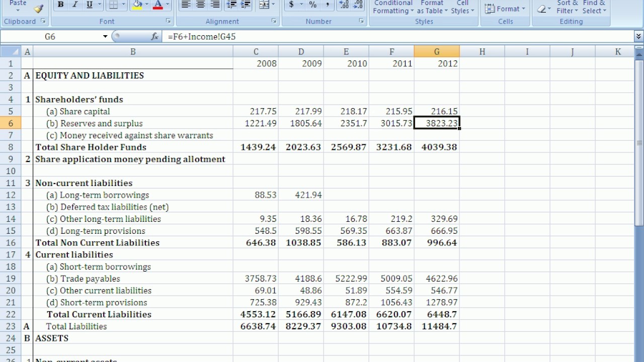Open the Name Box dropdown arrow
The width and height of the screenshot is (644, 362).
tap(105, 37)
